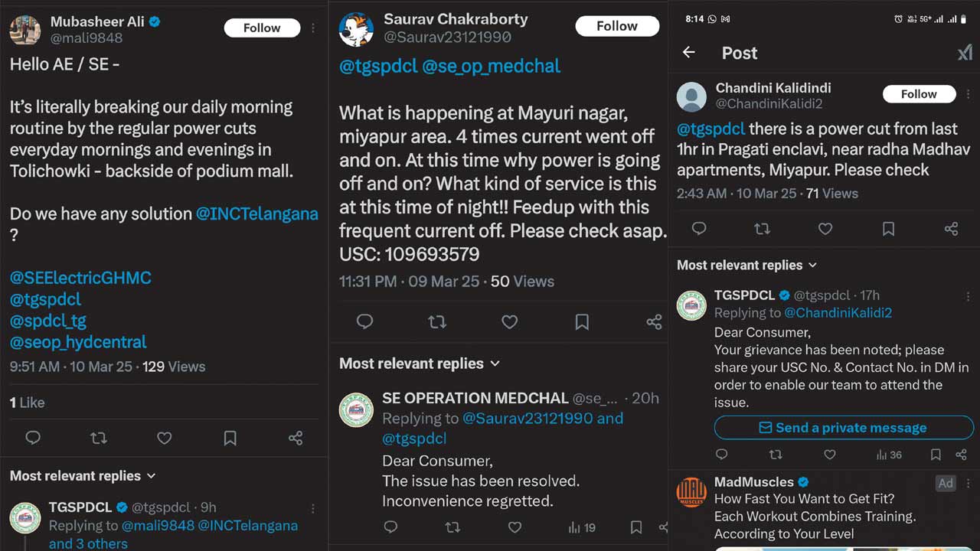Open Chandini Kalidindi's profile picture
980x551 pixels.
tap(692, 96)
